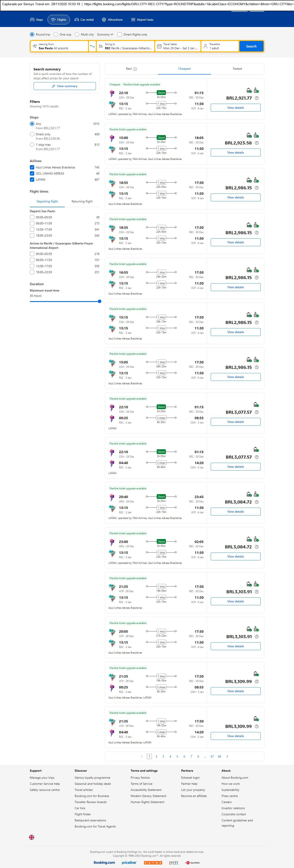294x868 pixels.
Task: Click the next page arrow in pagination
Action: (x=227, y=756)
